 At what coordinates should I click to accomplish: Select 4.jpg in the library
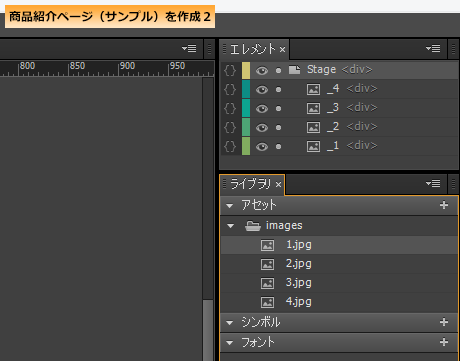click(x=339, y=302)
